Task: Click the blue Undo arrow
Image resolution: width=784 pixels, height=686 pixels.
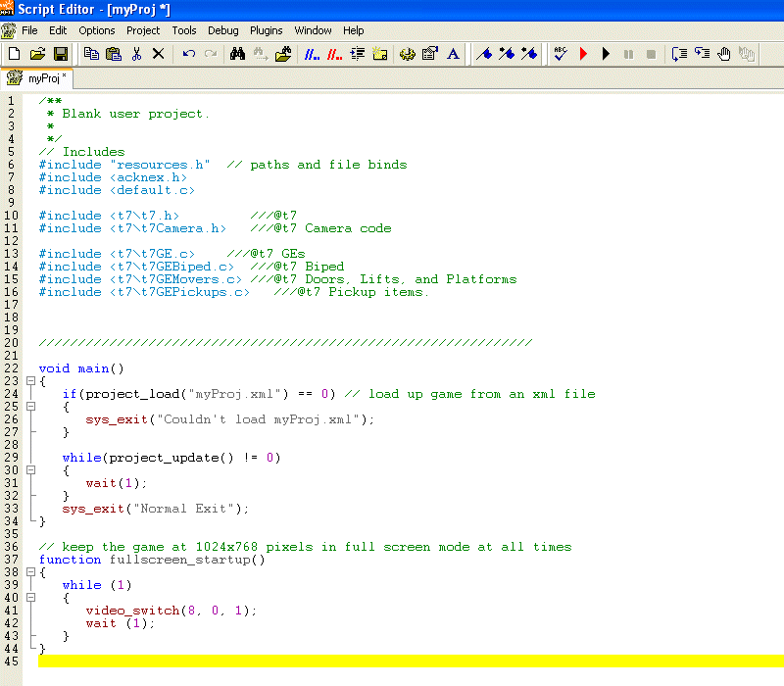Action: coord(188,54)
